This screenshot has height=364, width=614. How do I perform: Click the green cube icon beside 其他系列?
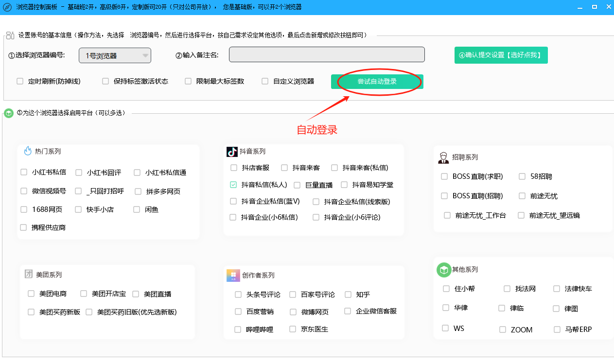click(443, 270)
